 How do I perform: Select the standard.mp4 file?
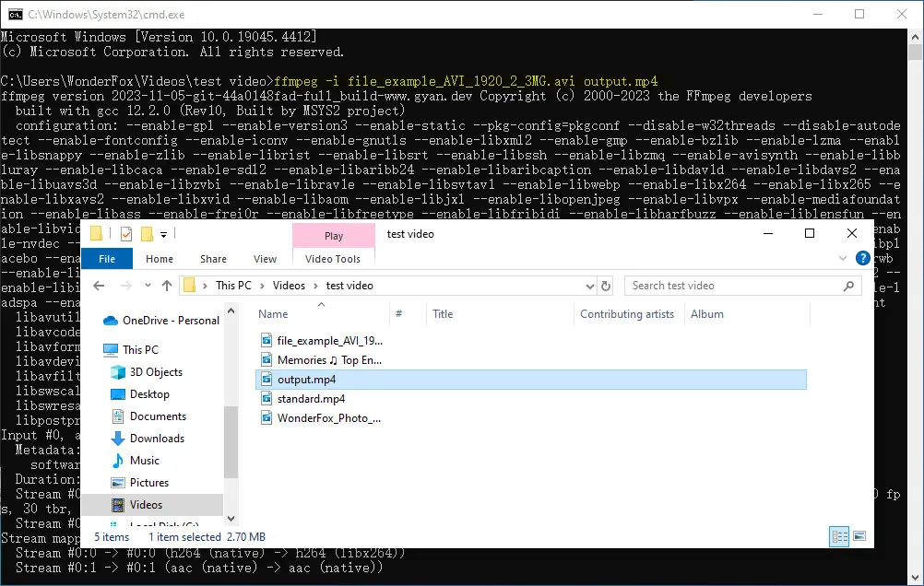(311, 399)
